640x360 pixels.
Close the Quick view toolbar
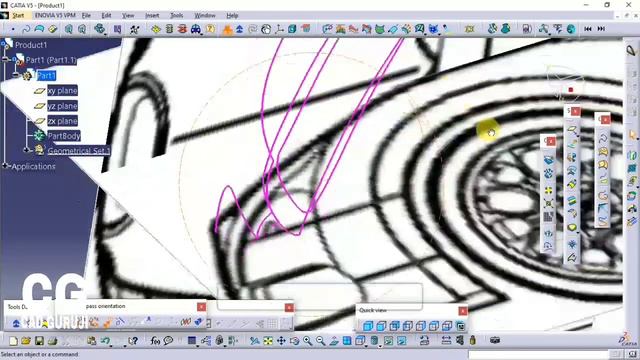[462, 311]
